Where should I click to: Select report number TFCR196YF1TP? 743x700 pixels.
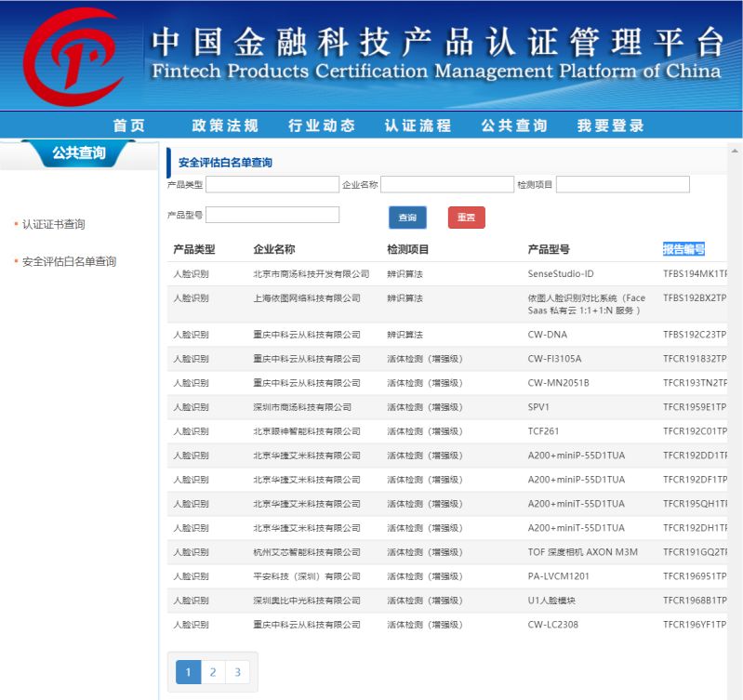(695, 624)
